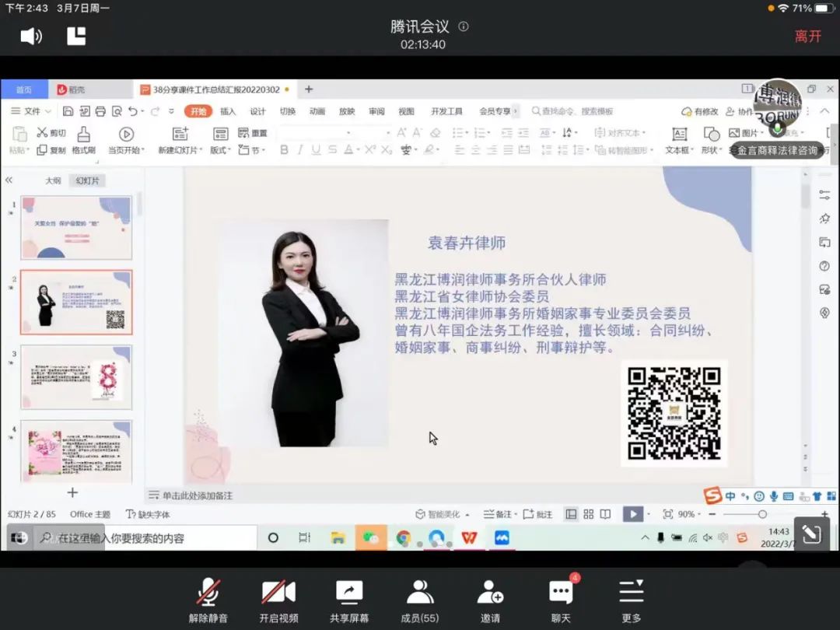The image size is (840, 630).
Task: Unmute microphone with 解除静音
Action: [208, 600]
